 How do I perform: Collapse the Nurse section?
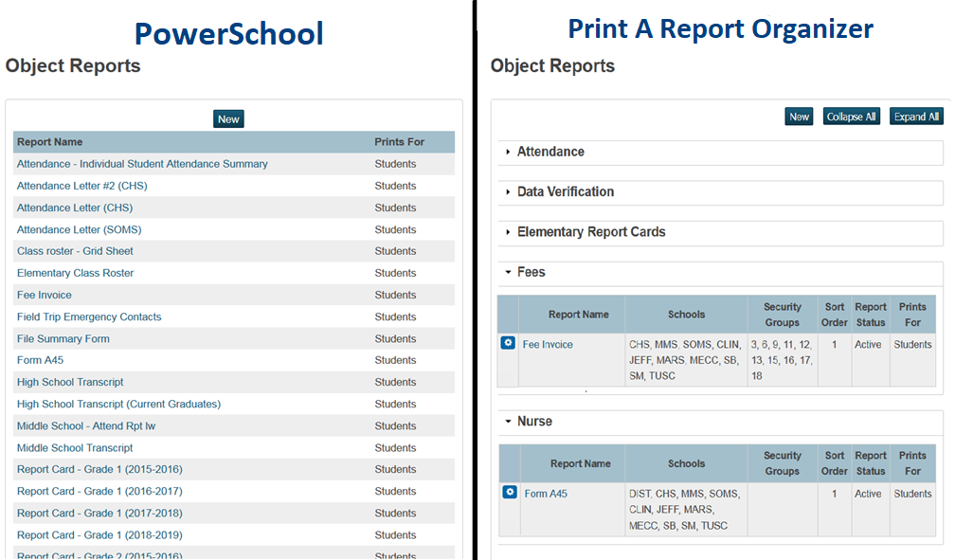[x=539, y=421]
